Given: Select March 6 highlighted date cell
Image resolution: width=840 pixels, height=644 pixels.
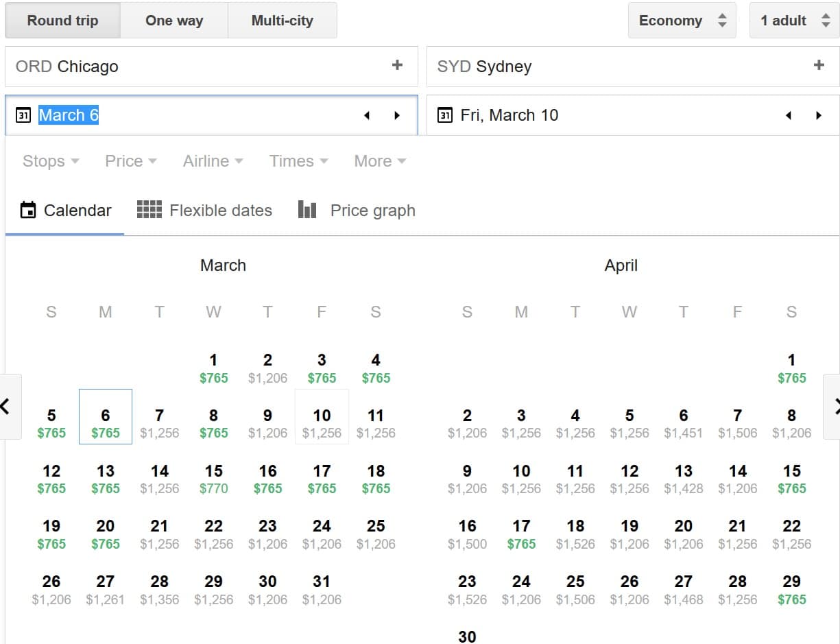Looking at the screenshot, I should click(x=106, y=417).
